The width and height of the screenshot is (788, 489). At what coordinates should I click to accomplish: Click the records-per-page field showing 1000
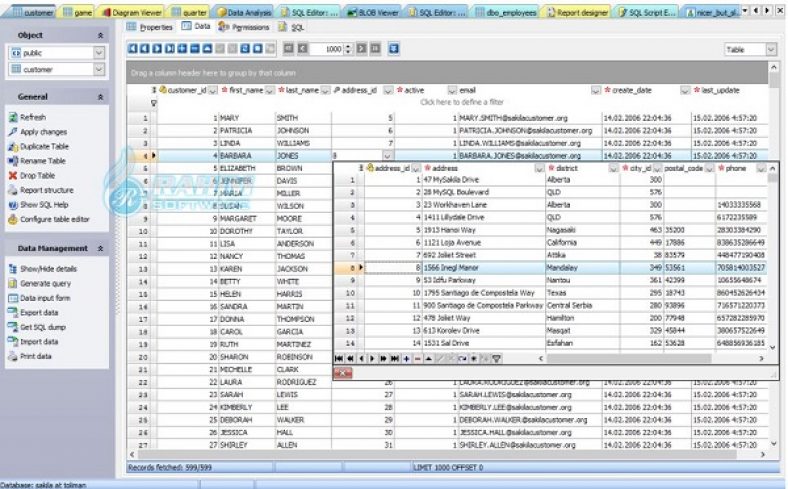tap(327, 49)
